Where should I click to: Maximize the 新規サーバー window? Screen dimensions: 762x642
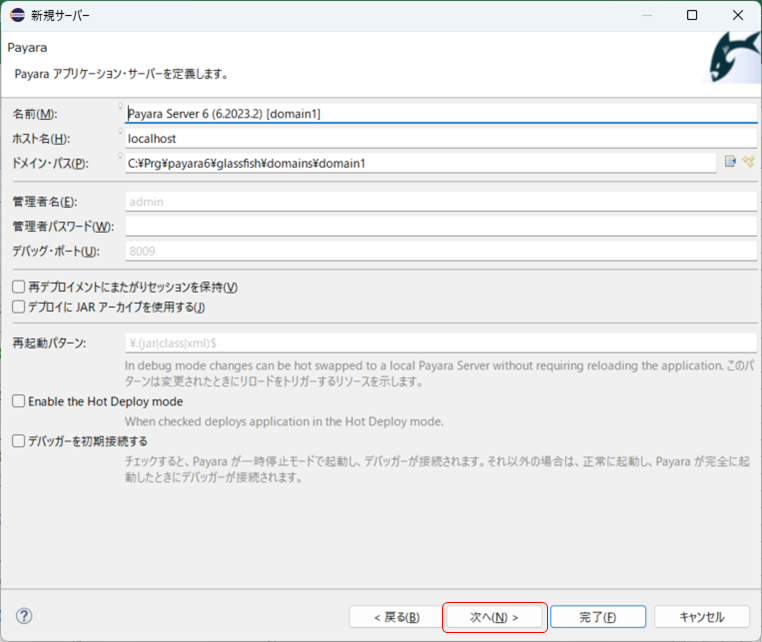[692, 15]
